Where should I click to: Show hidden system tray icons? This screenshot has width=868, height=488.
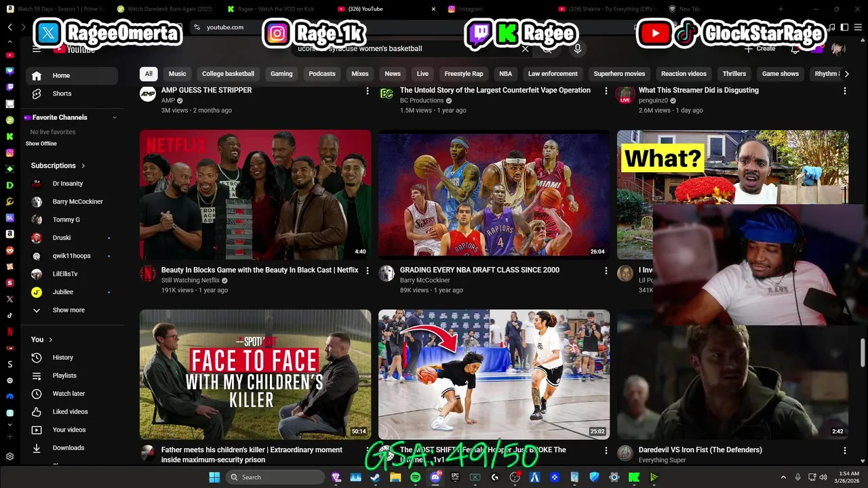pyautogui.click(x=783, y=477)
